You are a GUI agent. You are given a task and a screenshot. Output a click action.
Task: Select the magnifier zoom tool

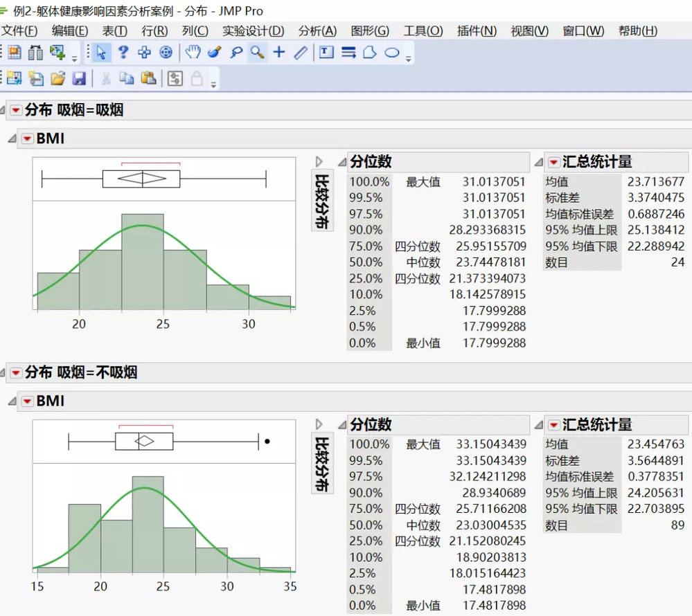coord(257,53)
